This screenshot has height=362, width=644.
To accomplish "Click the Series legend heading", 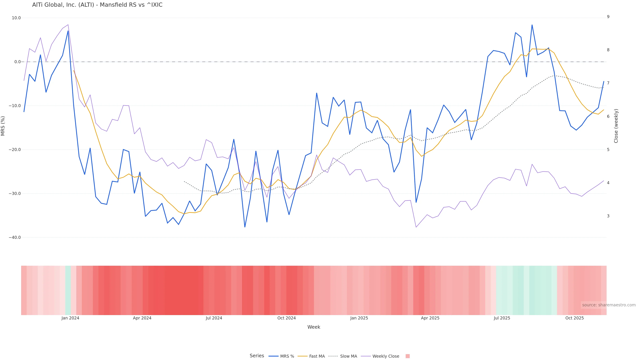I will point(257,356).
